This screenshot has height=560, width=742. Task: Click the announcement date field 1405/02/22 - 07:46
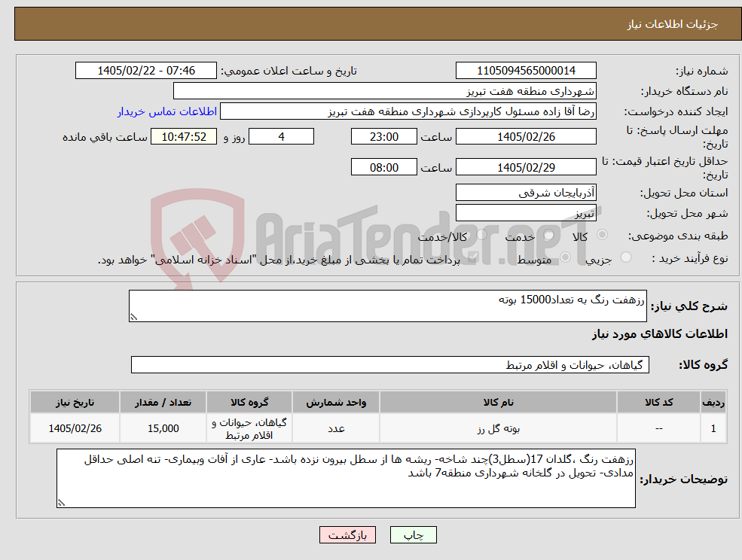pos(145,71)
